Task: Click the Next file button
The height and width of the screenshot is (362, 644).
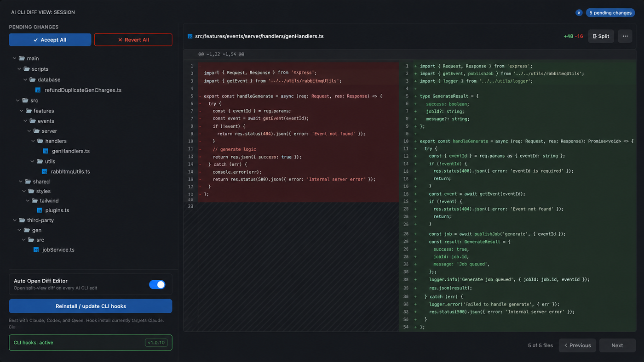Action: point(617,345)
